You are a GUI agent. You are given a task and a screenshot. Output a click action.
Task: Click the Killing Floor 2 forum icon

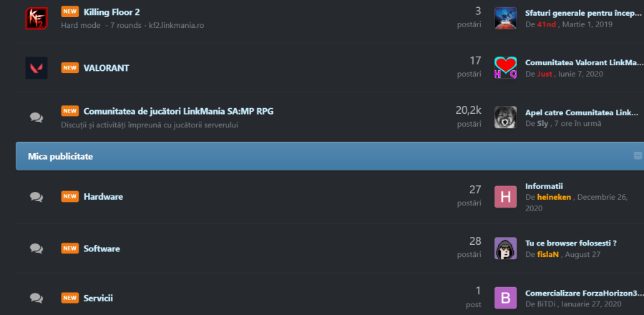point(36,18)
